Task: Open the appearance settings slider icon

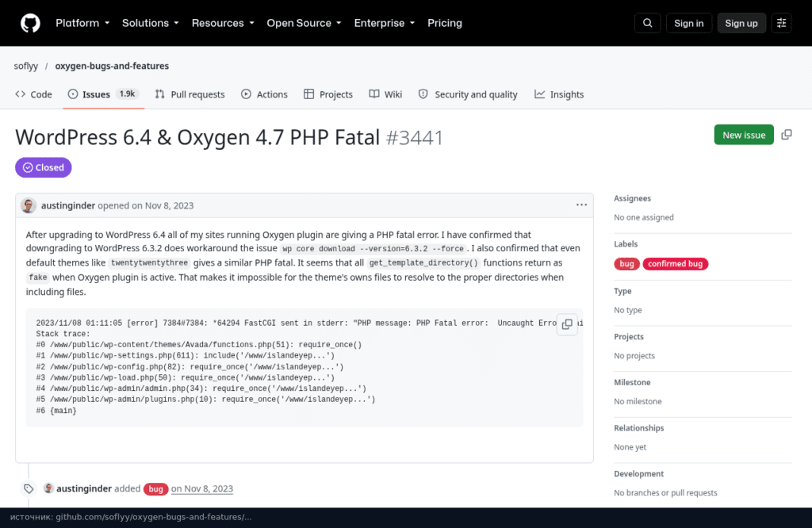Action: 781,23
